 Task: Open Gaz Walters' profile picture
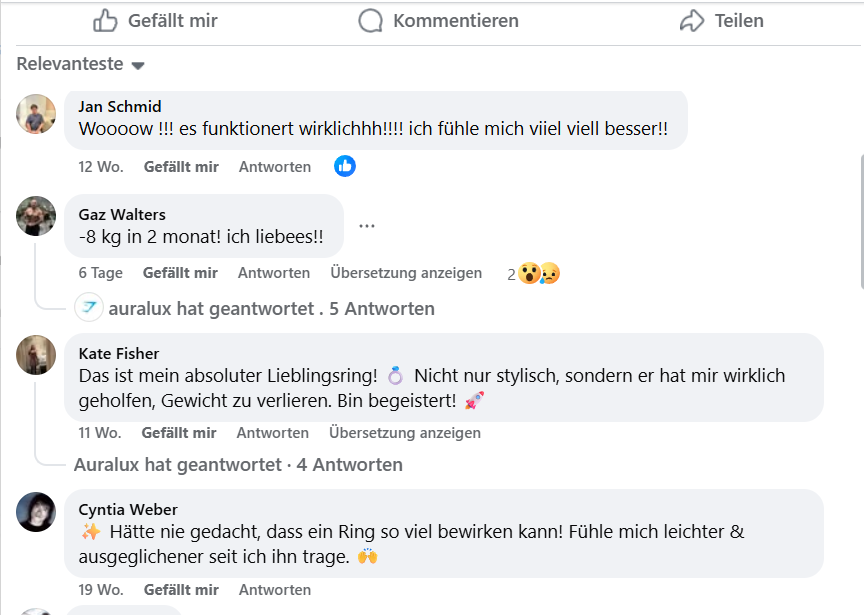point(36,216)
